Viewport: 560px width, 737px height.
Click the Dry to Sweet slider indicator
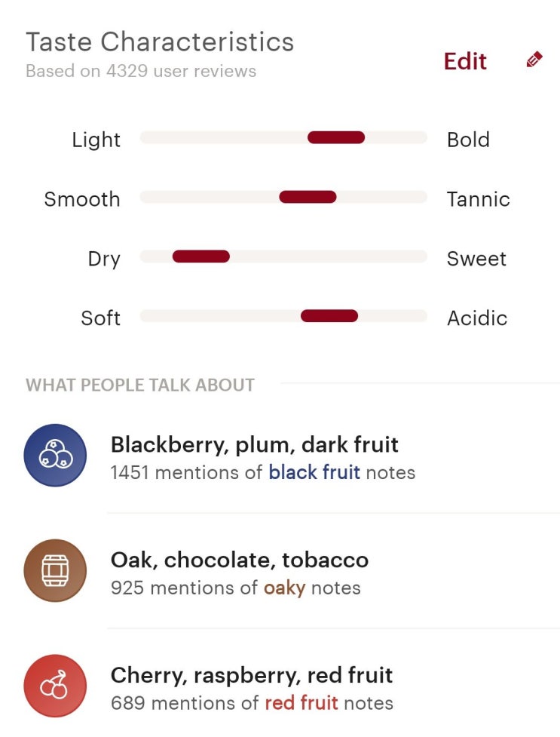click(200, 256)
